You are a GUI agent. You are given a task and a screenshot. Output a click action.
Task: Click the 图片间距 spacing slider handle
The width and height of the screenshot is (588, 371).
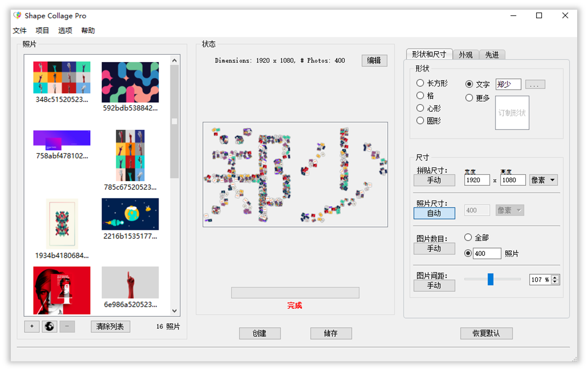[490, 279]
